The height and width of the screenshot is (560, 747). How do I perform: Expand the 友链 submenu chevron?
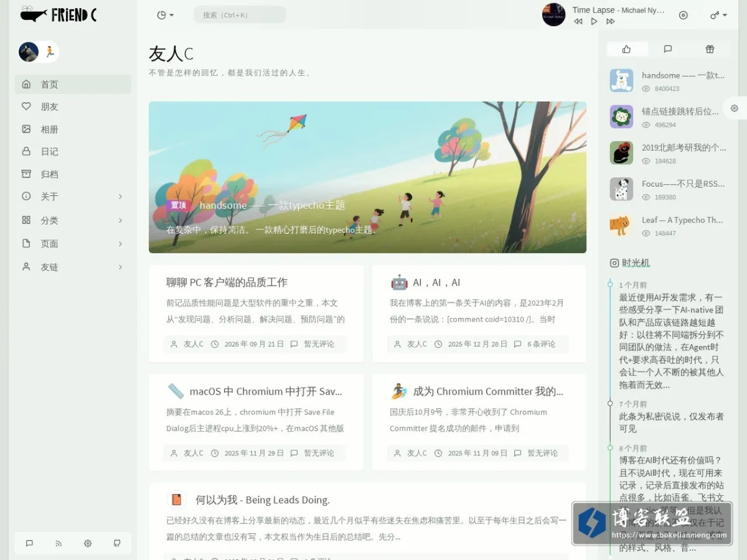(x=120, y=267)
